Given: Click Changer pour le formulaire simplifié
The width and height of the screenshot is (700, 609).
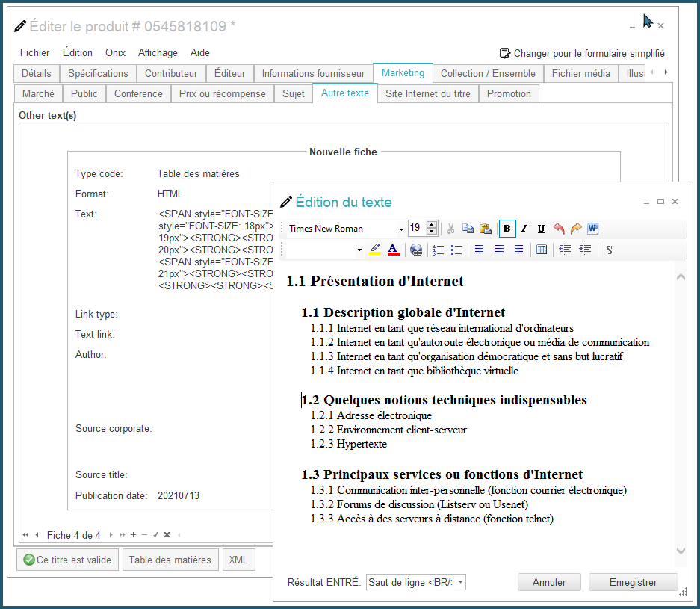Looking at the screenshot, I should 582,54.
